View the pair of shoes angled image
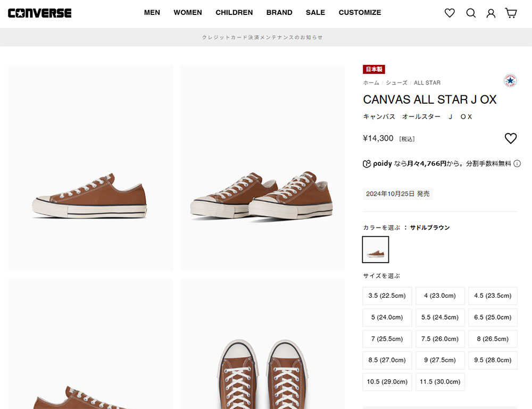The width and height of the screenshot is (532, 409). tap(262, 168)
